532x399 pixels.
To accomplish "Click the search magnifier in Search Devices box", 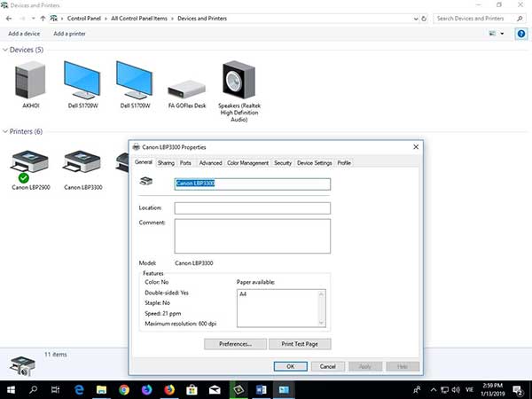I will 520,19.
